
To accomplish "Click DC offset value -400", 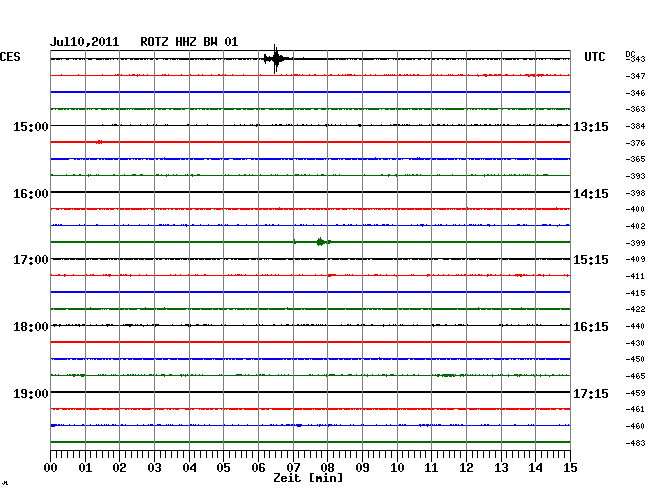I will point(635,209).
